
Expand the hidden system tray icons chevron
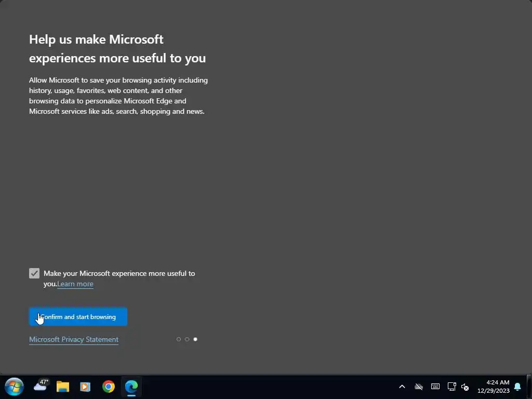[402, 387]
